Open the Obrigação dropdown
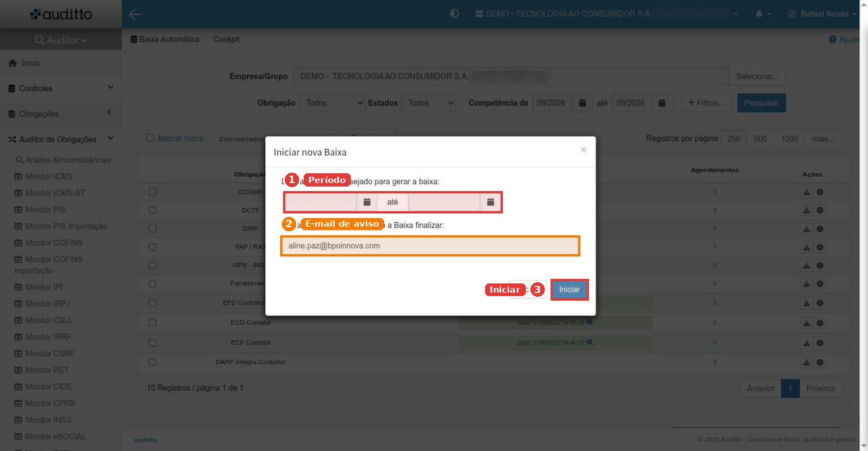Screen dimensions: 868x451 [332, 103]
